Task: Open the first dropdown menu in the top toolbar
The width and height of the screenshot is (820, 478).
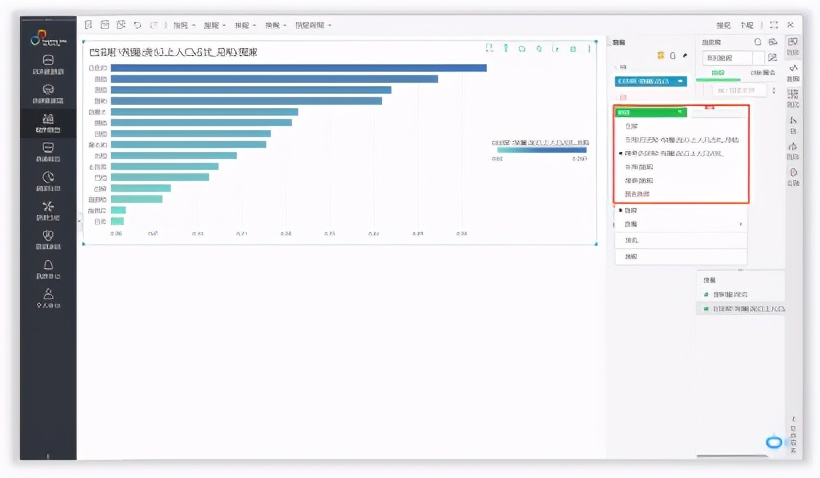Action: [184, 25]
